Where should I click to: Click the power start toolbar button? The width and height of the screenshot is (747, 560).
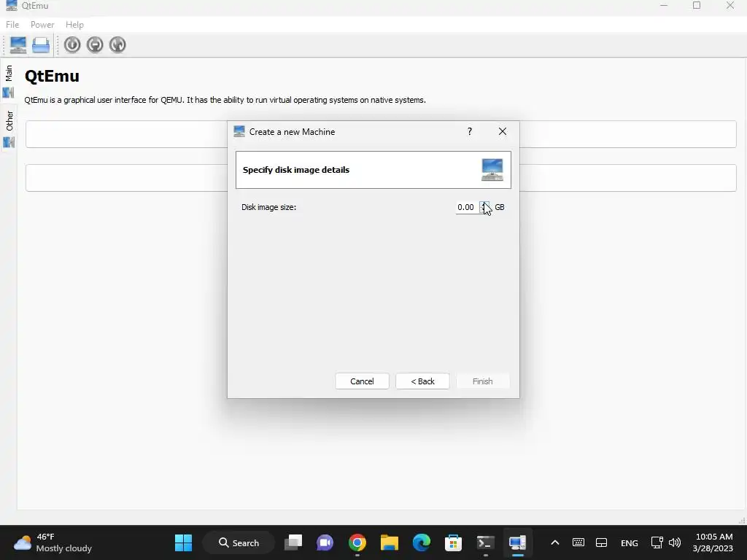pos(72,44)
